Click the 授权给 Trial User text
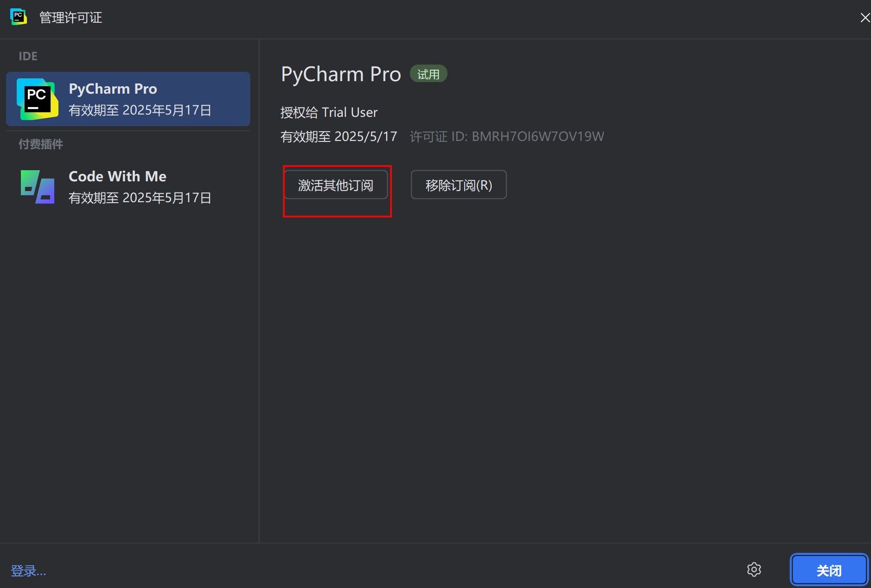 pyautogui.click(x=329, y=112)
